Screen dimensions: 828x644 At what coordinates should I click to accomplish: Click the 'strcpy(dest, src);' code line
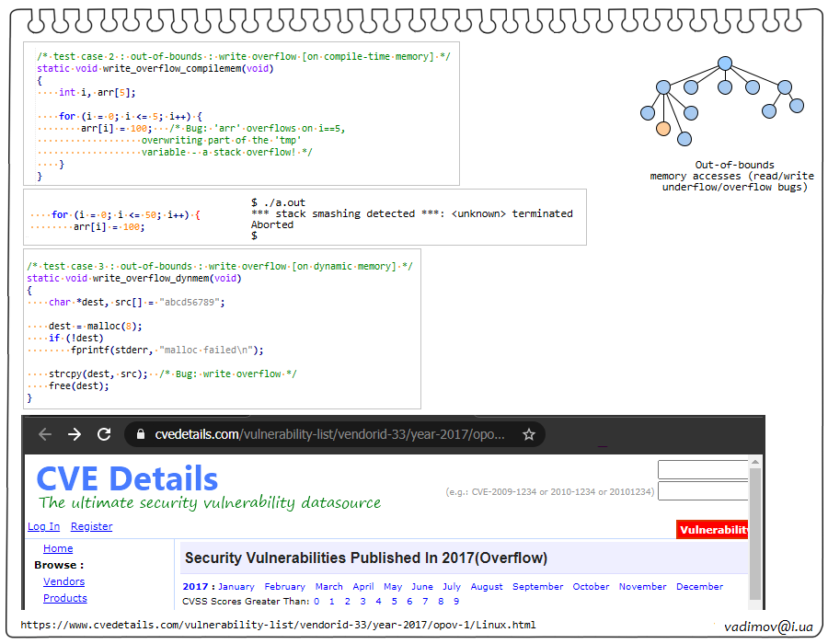point(98,374)
